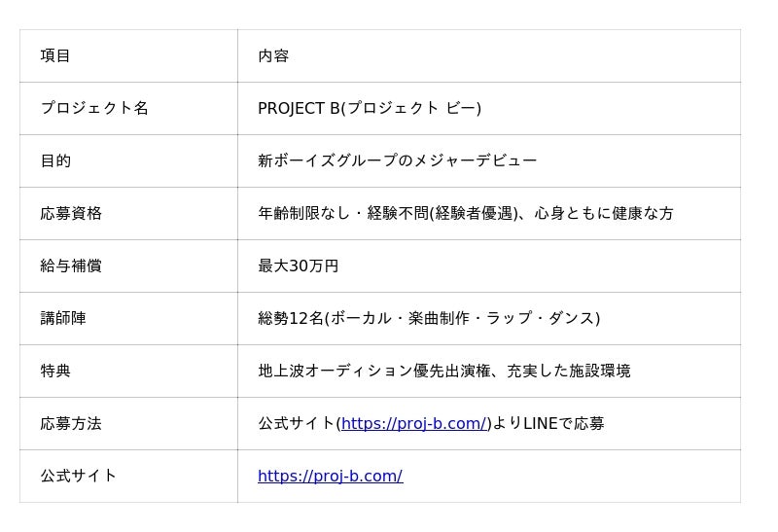Click the PROJECT B(プロジェクト ビー) text
Screen dimensions: 778x532
370,109
